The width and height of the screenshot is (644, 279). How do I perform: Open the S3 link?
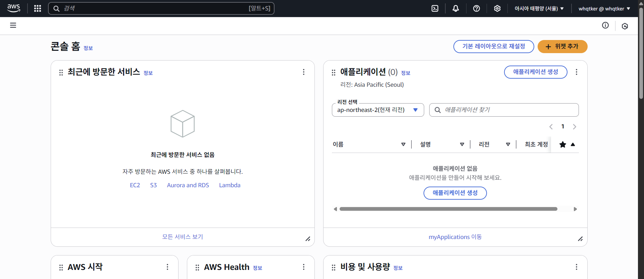point(153,185)
